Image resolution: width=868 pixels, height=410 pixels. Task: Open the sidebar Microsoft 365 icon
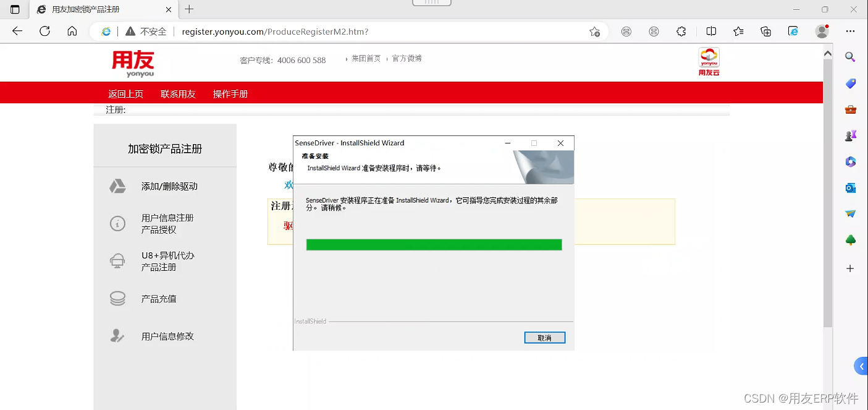click(x=851, y=162)
